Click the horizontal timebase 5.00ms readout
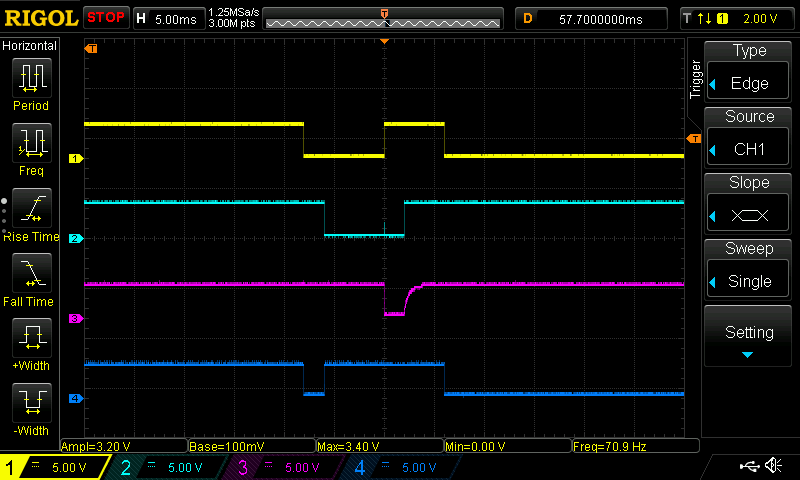Screen dimensions: 800x480 tap(176, 19)
